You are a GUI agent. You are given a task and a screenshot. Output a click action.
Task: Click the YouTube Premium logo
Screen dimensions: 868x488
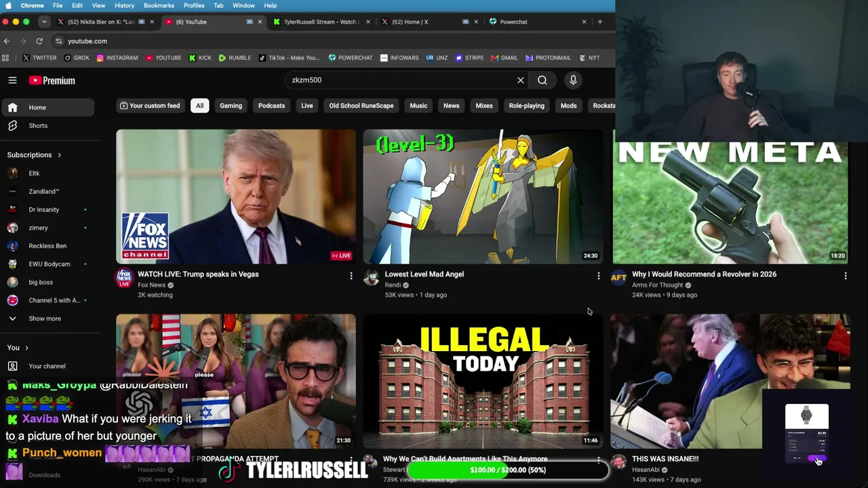[52, 81]
